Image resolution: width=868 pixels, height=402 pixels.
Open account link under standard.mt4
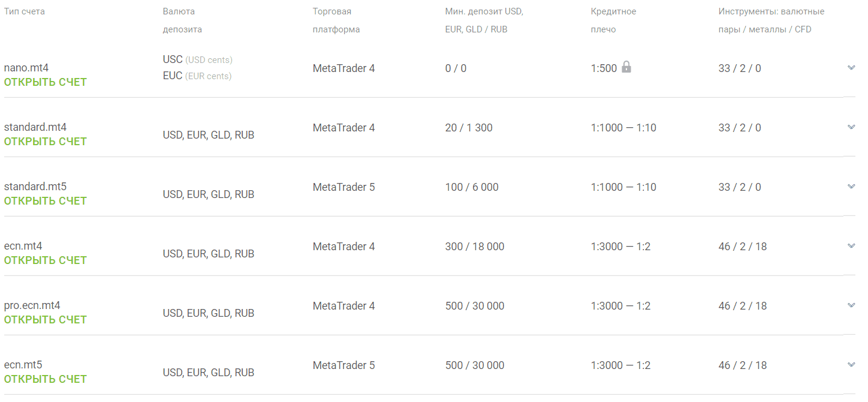[46, 142]
